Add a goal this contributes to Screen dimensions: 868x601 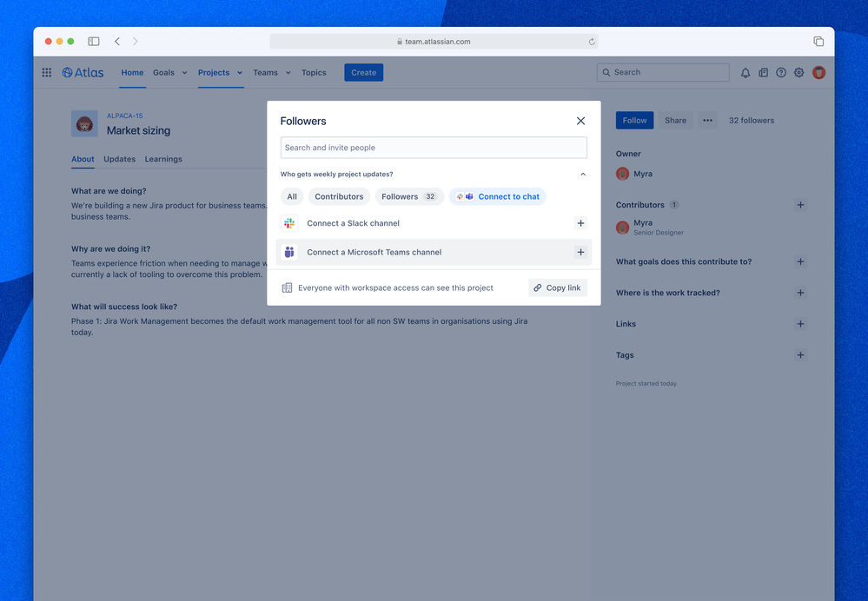pyautogui.click(x=800, y=261)
